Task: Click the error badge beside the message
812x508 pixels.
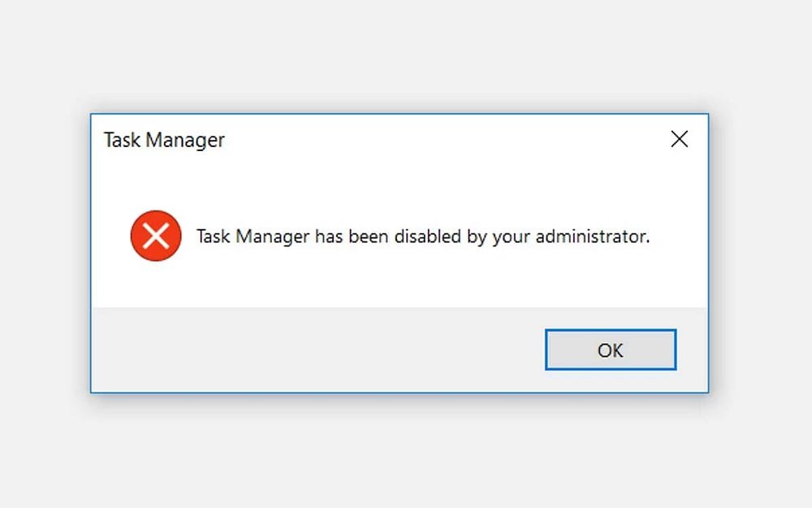Action: click(x=155, y=237)
